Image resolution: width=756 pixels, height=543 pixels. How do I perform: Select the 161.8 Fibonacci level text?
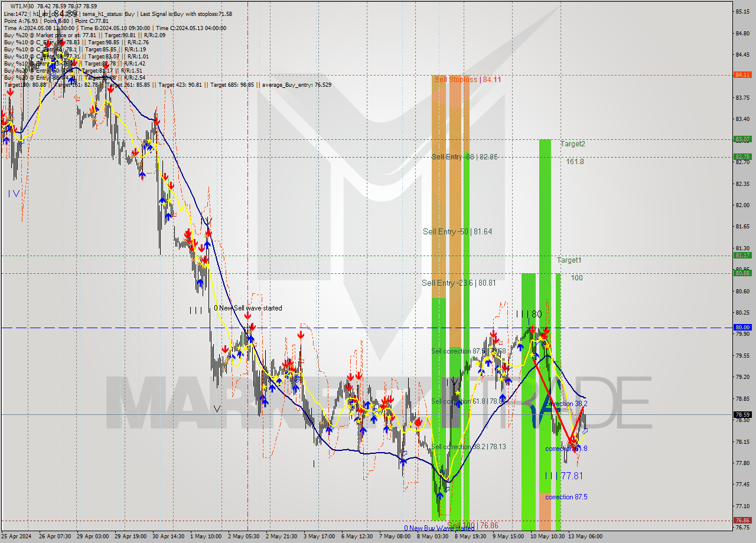click(575, 161)
